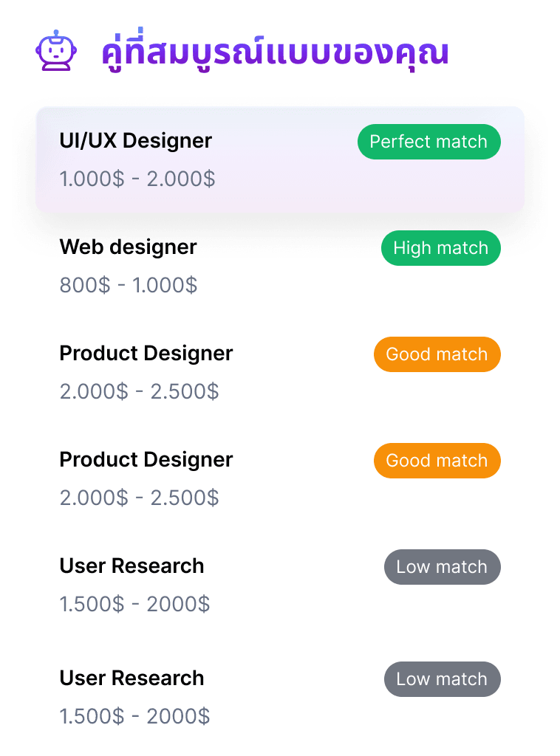Click the second orange Good match badge
The width and height of the screenshot is (560, 756).
(437, 461)
